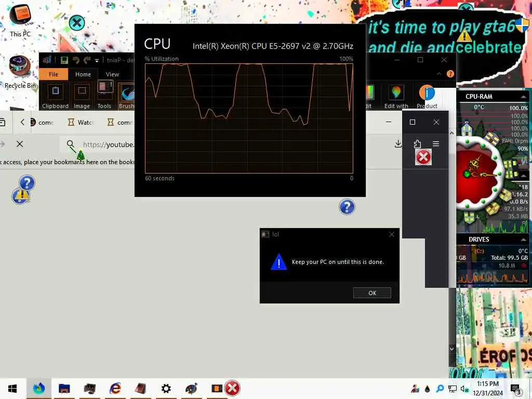Image resolution: width=532 pixels, height=399 pixels.
Task: Click the Product alert icon in Paint
Action: pos(427,96)
